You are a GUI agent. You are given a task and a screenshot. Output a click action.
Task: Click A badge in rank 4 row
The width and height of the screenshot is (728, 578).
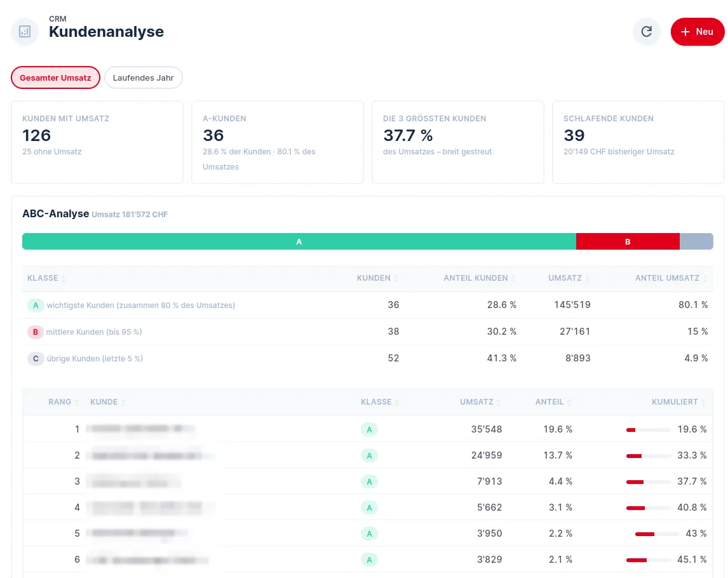(x=369, y=507)
